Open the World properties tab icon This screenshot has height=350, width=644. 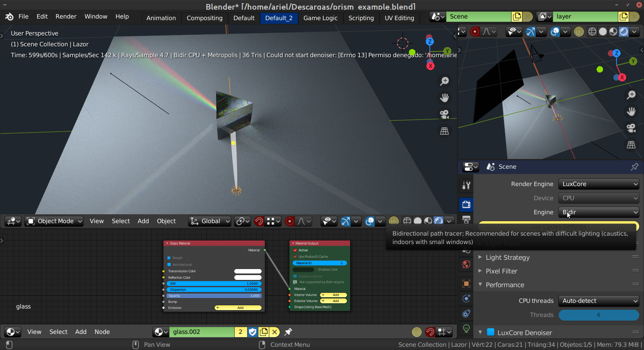466,264
